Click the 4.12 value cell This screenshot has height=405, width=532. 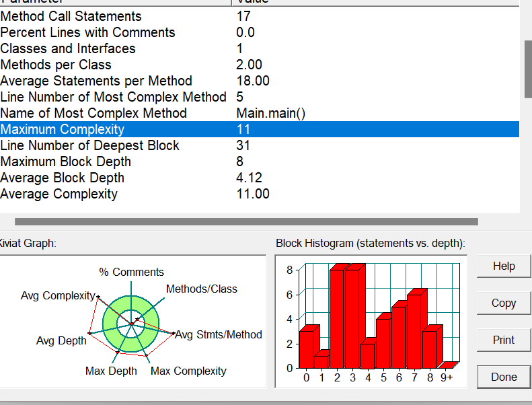coord(249,178)
